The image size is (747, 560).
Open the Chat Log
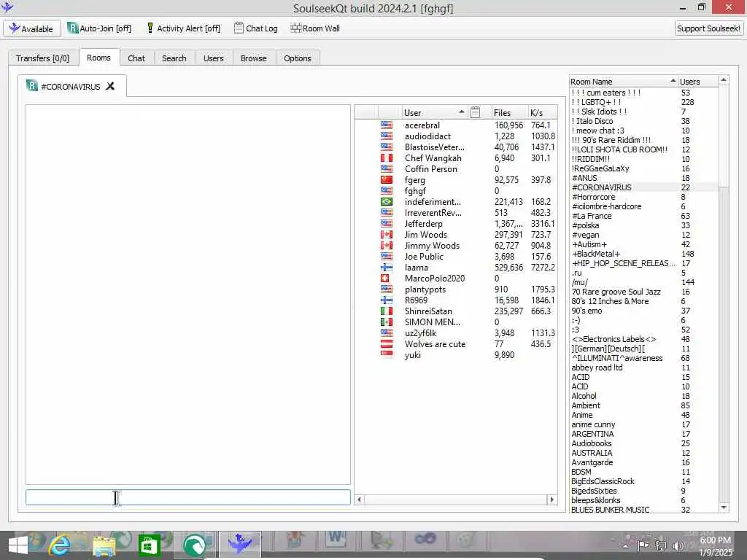click(256, 28)
